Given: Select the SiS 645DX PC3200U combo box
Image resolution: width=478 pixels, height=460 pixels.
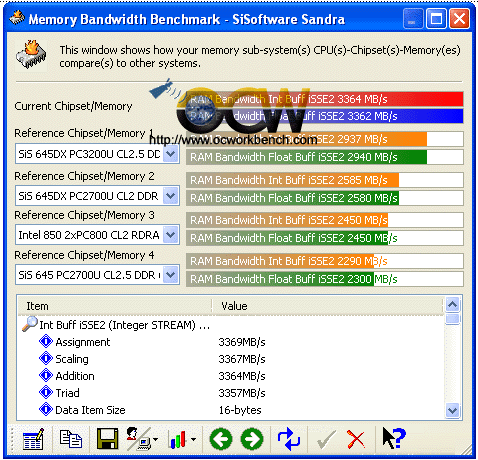Looking at the screenshot, I should 97,154.
